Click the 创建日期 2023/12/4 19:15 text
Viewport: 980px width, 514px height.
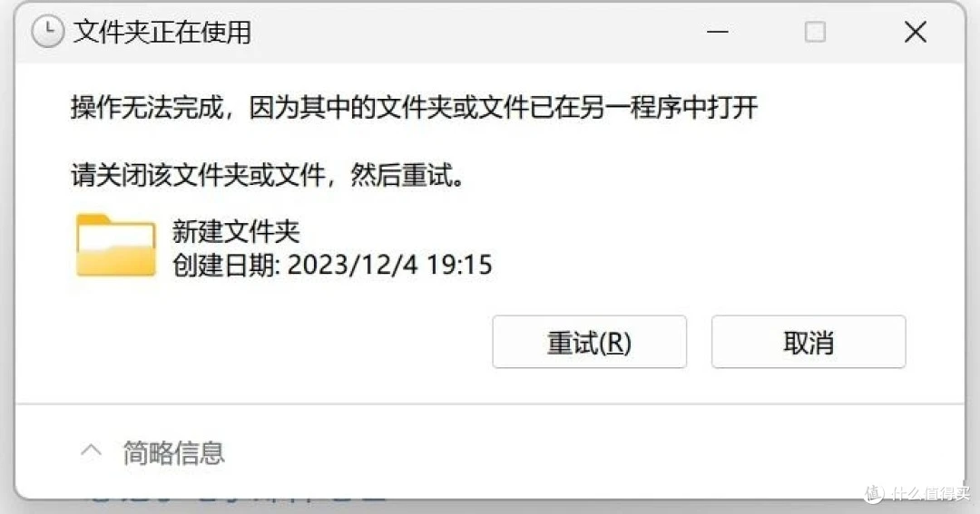coord(332,265)
